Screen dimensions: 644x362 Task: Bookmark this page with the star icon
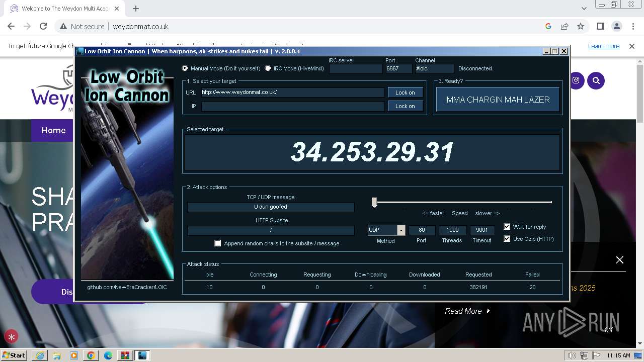pos(581,27)
